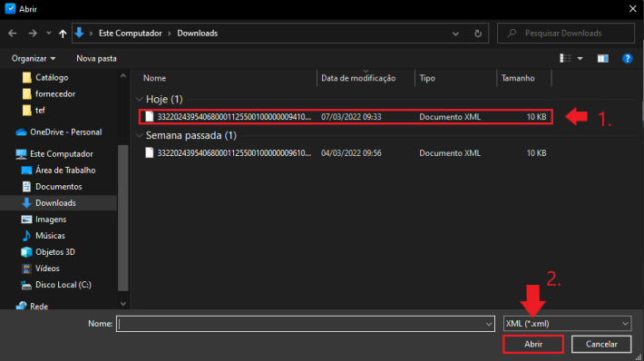The height and width of the screenshot is (361, 644).
Task: Click the Imagens picture icon
Action: pos(26,220)
